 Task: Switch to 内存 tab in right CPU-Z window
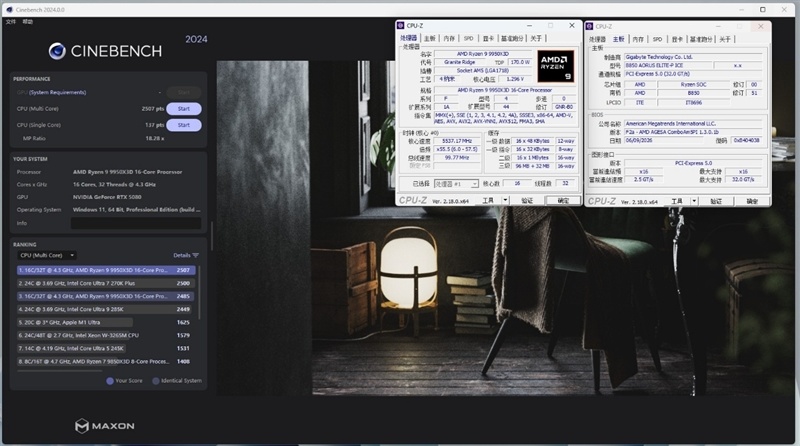pos(638,39)
